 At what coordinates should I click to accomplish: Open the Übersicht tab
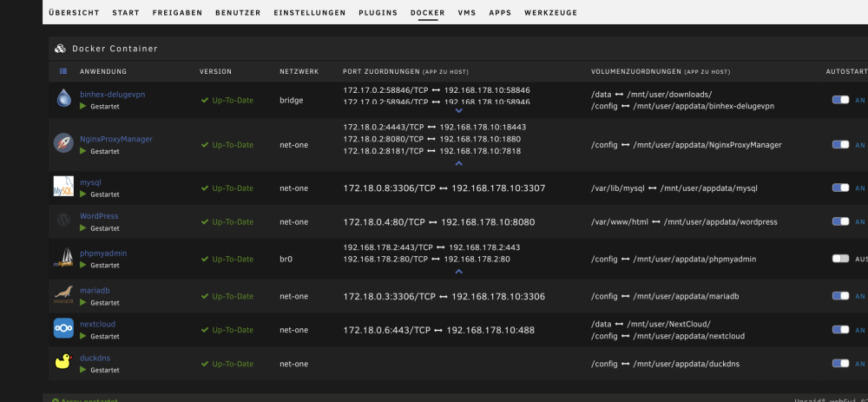tap(74, 13)
